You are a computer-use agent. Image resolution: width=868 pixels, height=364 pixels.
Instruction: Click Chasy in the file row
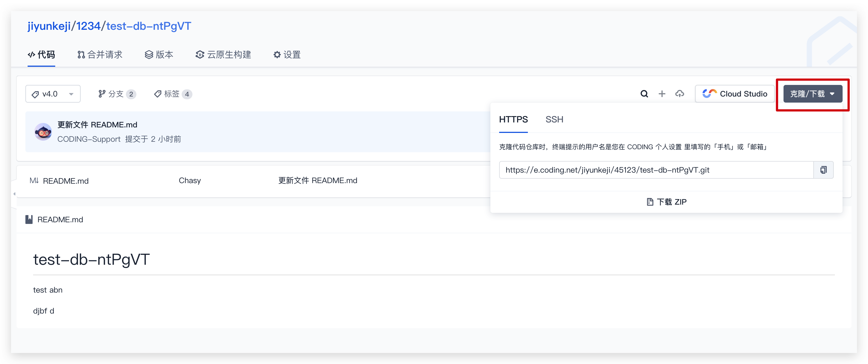[x=190, y=181]
